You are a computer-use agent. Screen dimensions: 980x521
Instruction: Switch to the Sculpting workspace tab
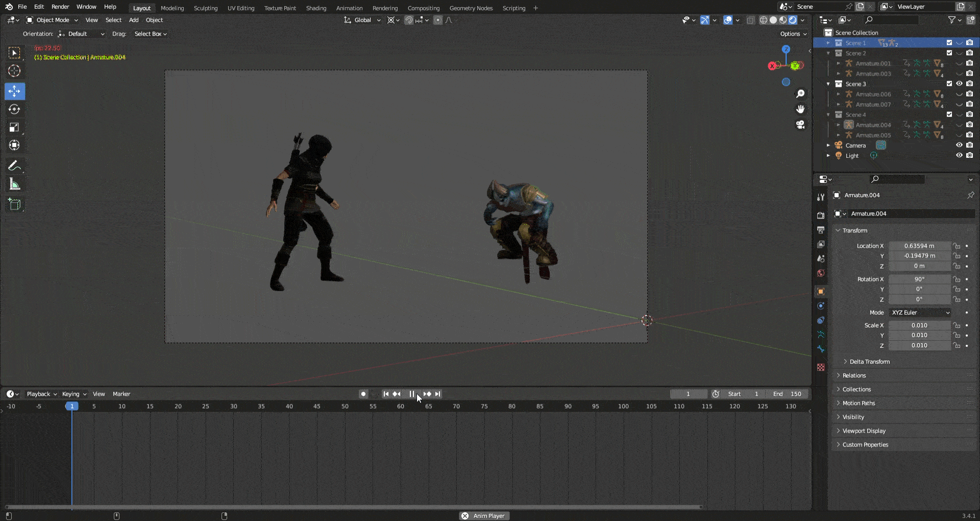205,8
